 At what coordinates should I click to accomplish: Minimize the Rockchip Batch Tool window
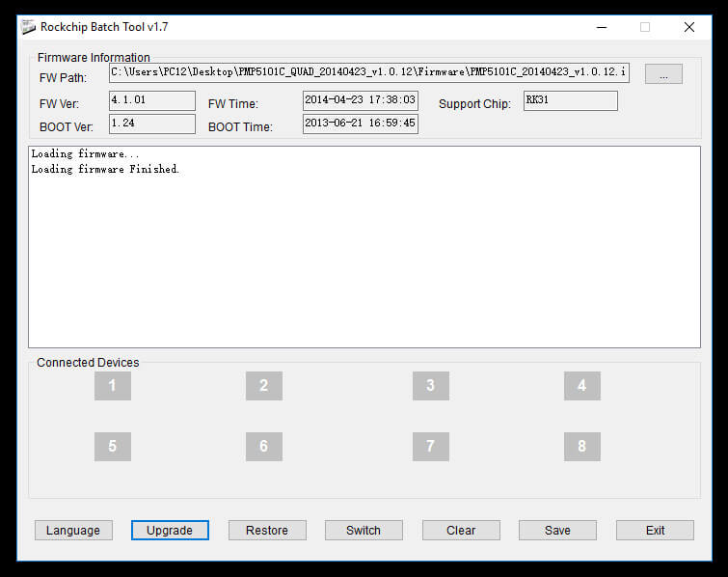point(602,27)
